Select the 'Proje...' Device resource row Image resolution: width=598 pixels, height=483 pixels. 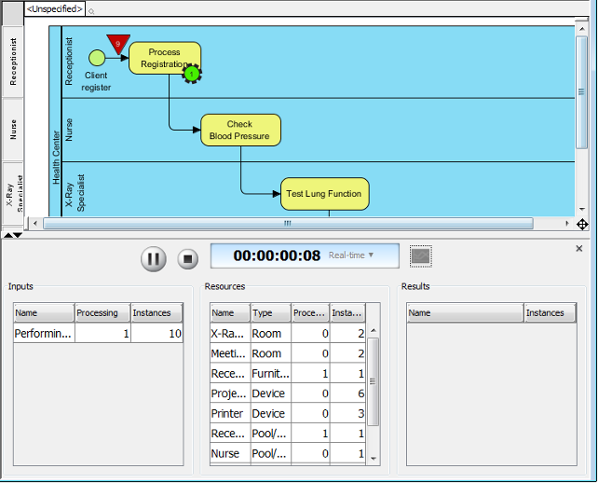tap(288, 393)
